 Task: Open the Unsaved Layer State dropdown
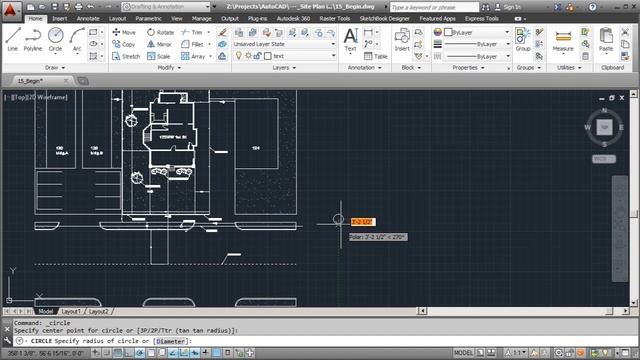[284, 44]
